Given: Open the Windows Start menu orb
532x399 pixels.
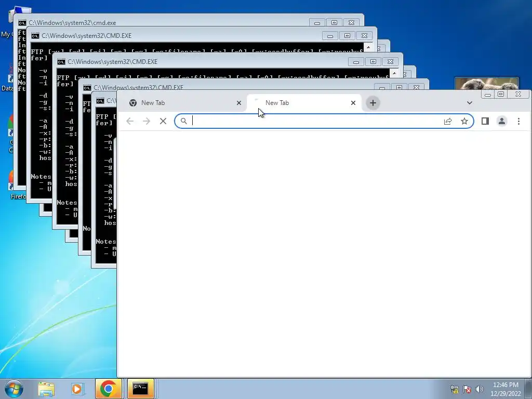Looking at the screenshot, I should [14, 389].
